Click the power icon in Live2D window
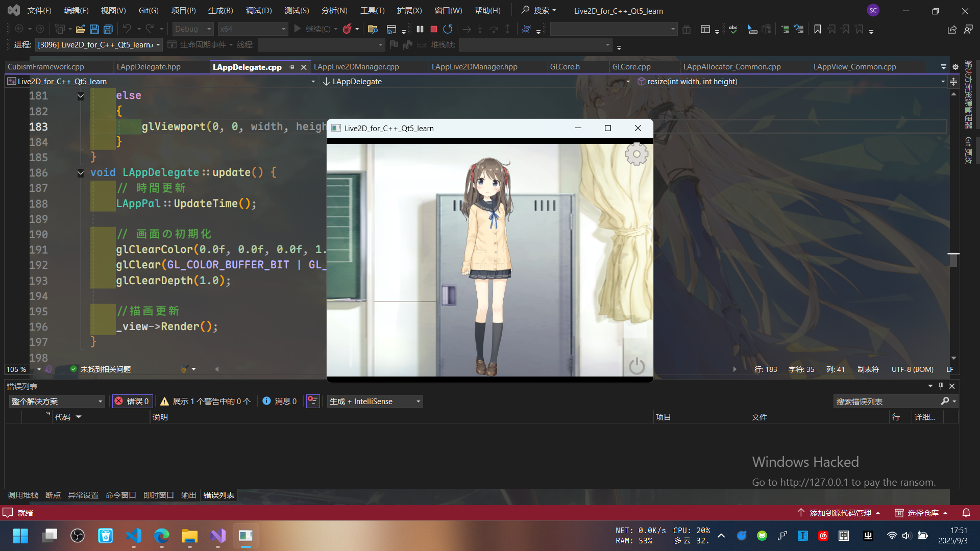Image resolution: width=980 pixels, height=551 pixels. (x=636, y=365)
